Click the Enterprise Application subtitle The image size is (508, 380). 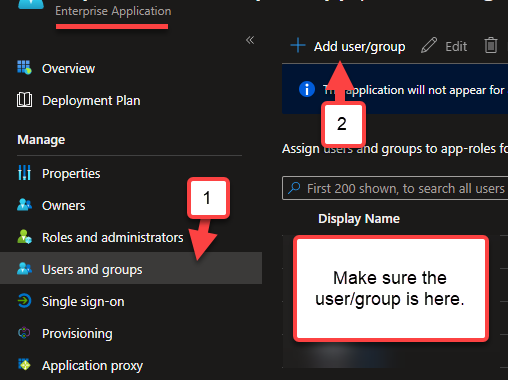click(x=113, y=11)
